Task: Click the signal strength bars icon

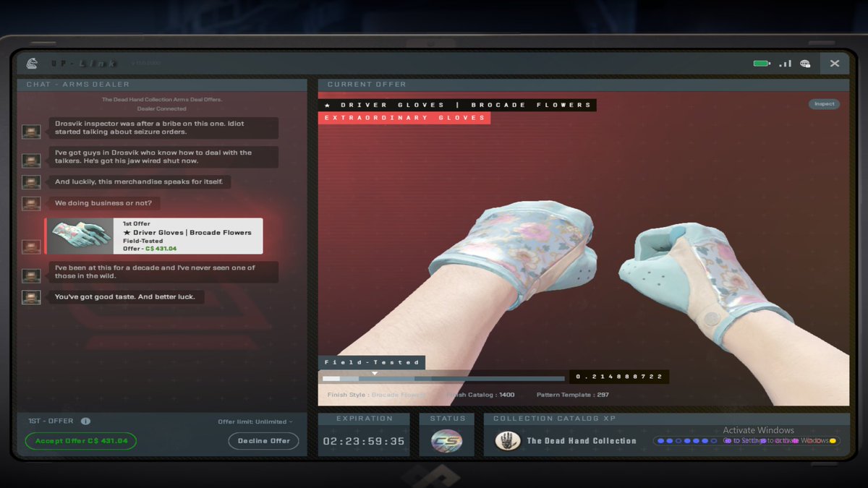Action: pos(786,64)
